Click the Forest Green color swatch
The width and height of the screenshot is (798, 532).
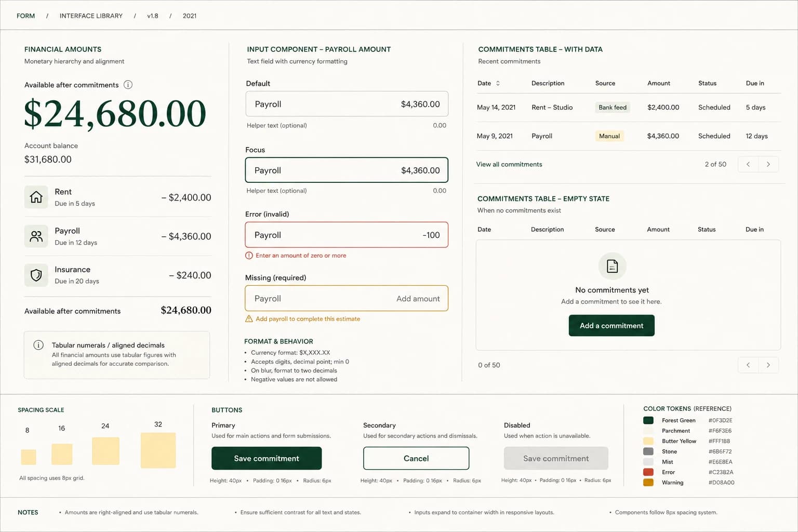(x=648, y=420)
